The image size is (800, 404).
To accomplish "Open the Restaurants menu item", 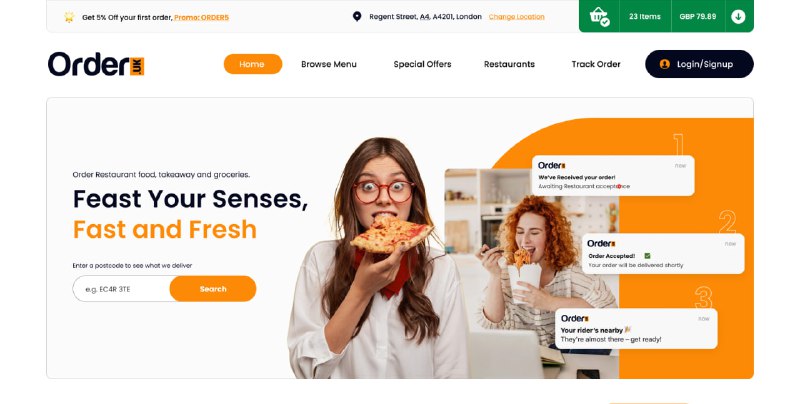I will 509,64.
